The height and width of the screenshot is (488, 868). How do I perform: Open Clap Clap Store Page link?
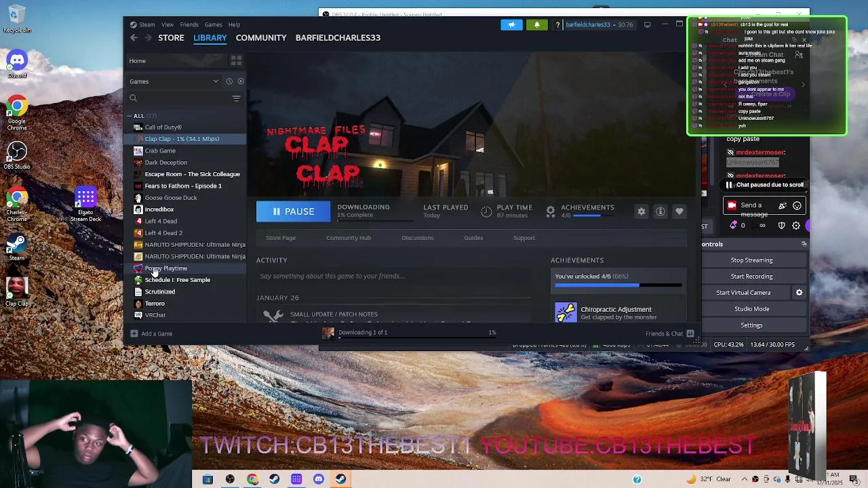click(281, 238)
